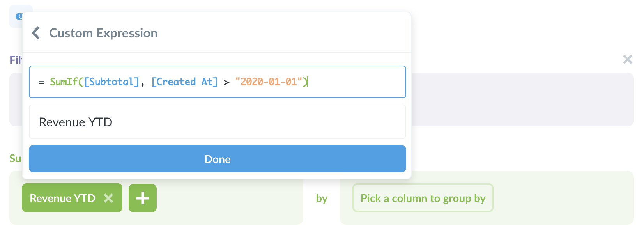Collapse the Custom Expression panel via back chevron
This screenshot has height=234, width=644.
tap(35, 33)
